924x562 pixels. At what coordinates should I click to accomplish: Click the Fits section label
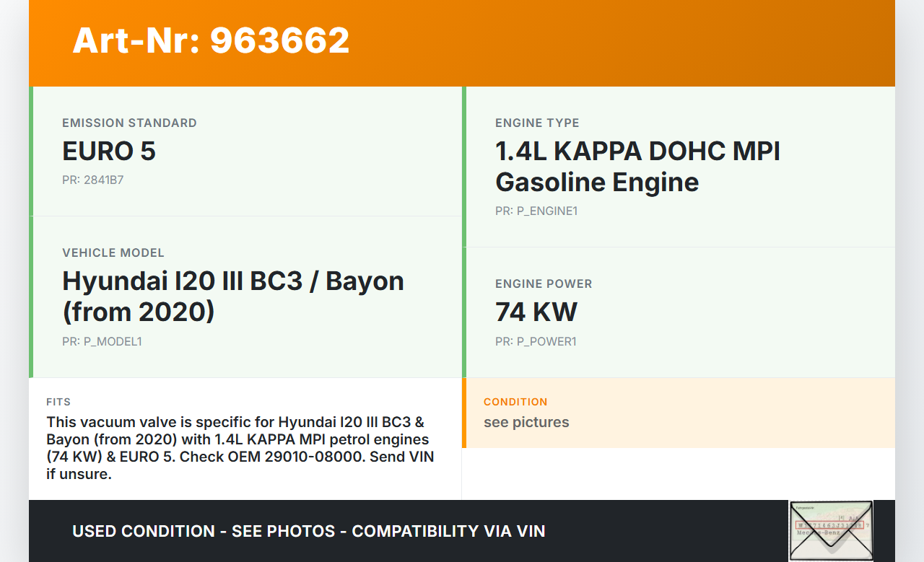(x=58, y=402)
